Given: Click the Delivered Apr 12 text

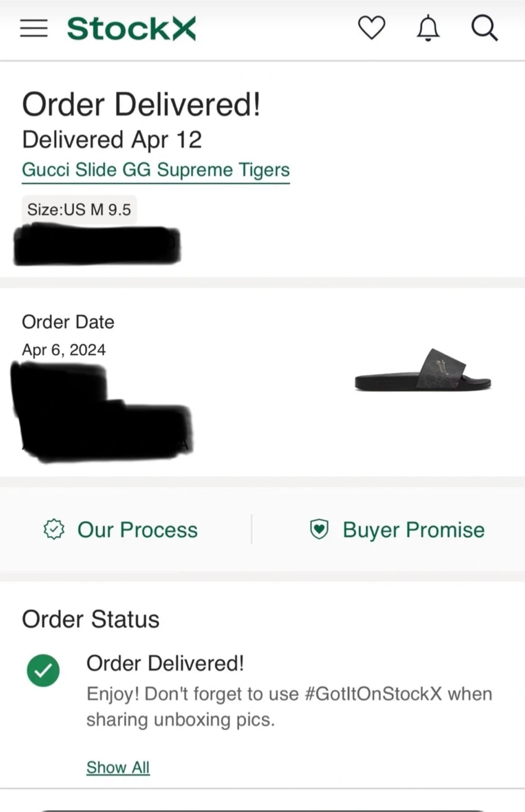Looking at the screenshot, I should pos(112,140).
